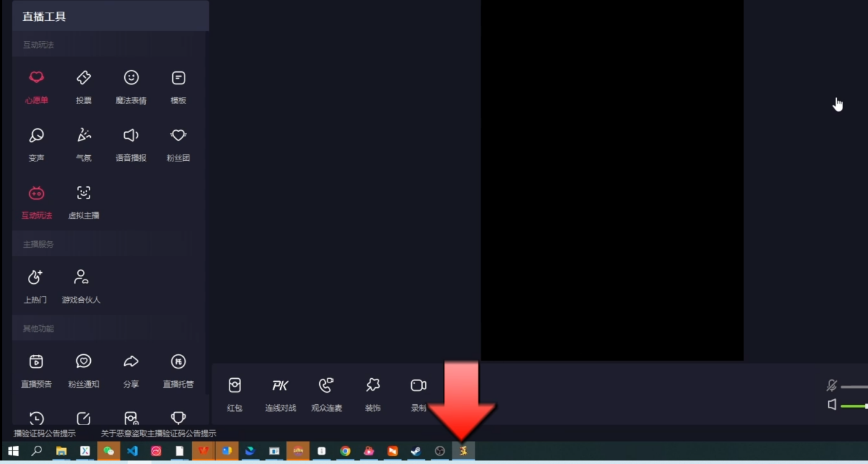The width and height of the screenshot is (868, 464).
Task: Open the Windows Start menu
Action: [x=13, y=451]
